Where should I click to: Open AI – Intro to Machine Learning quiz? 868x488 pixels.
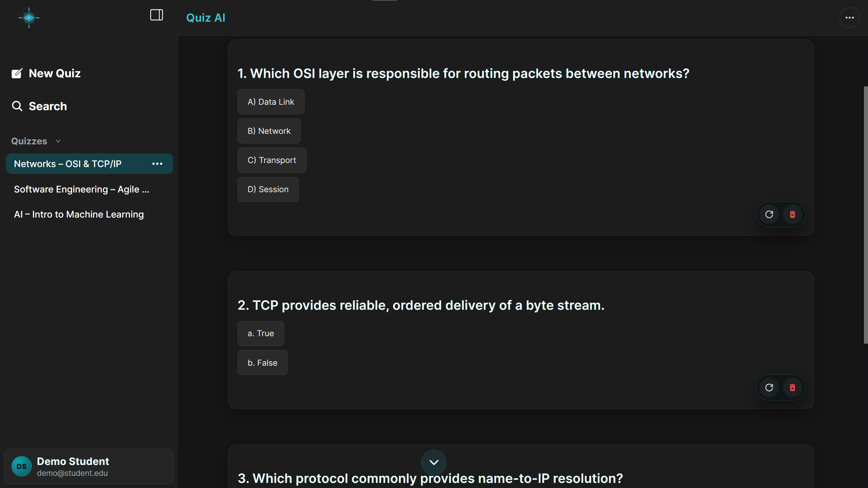point(79,214)
